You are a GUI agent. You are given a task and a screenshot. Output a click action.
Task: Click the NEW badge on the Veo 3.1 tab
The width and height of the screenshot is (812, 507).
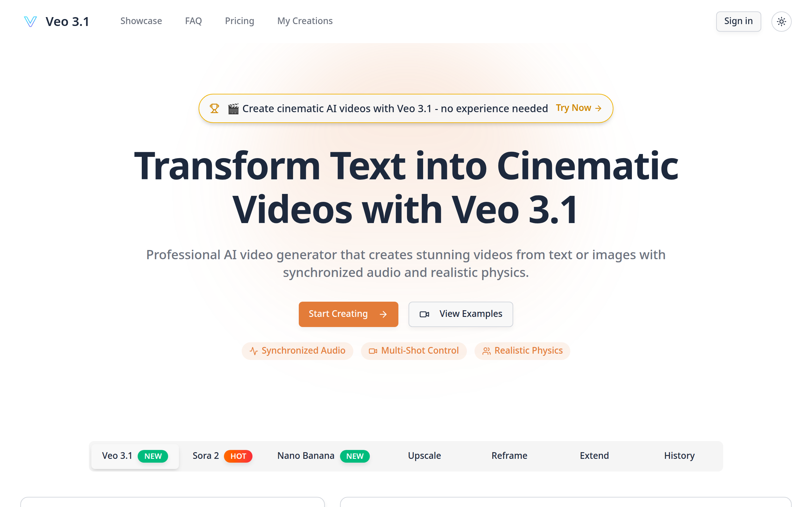pyautogui.click(x=153, y=456)
